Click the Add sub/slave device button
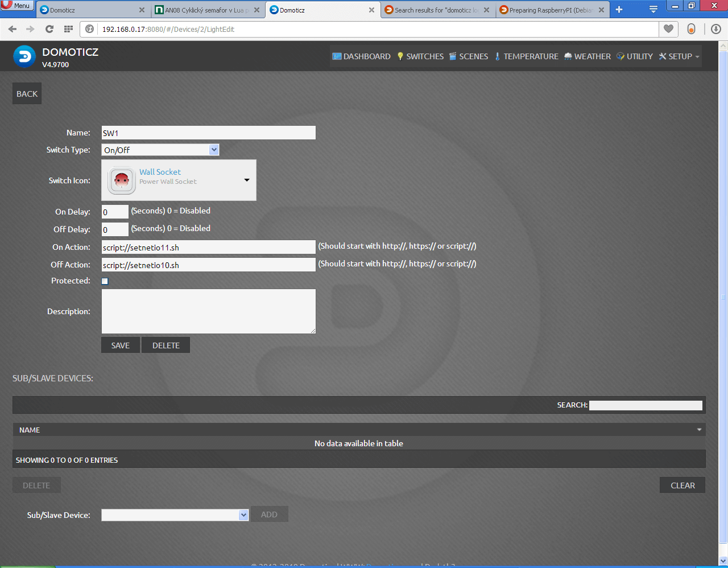 click(269, 515)
